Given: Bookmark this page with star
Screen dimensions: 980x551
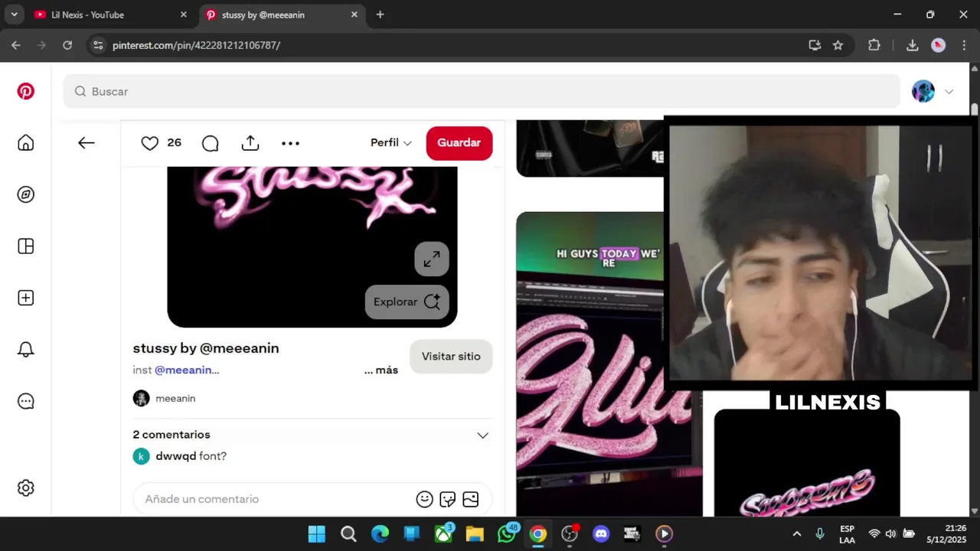Looking at the screenshot, I should 838,45.
